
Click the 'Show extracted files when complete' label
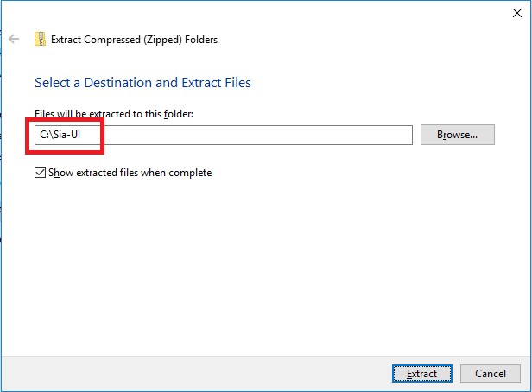(x=130, y=173)
